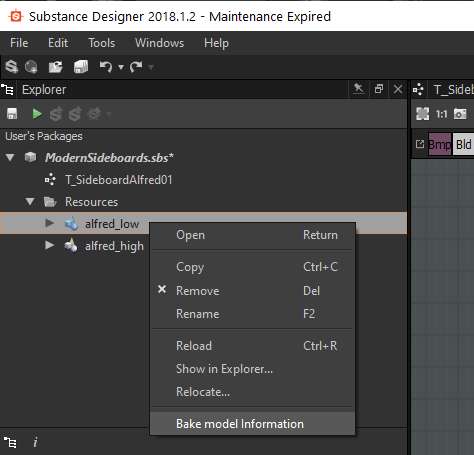Reset graph zoom to 1:1
This screenshot has height=455, width=474.
(441, 114)
